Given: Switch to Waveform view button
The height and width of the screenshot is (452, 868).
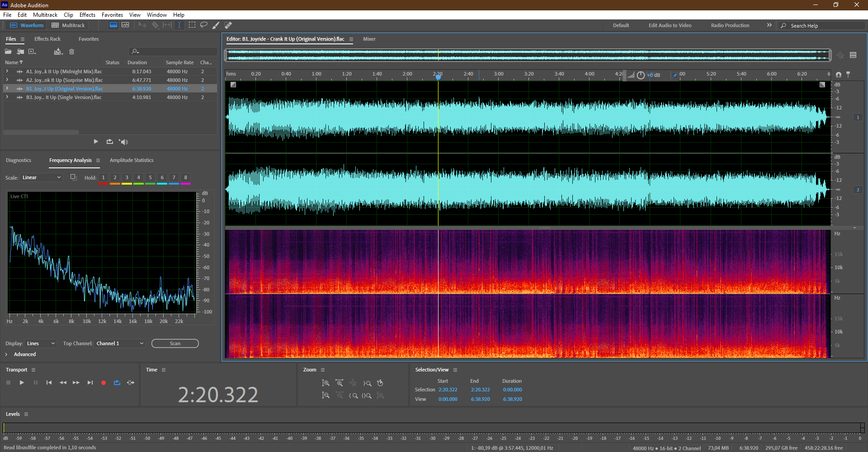Looking at the screenshot, I should tap(27, 25).
